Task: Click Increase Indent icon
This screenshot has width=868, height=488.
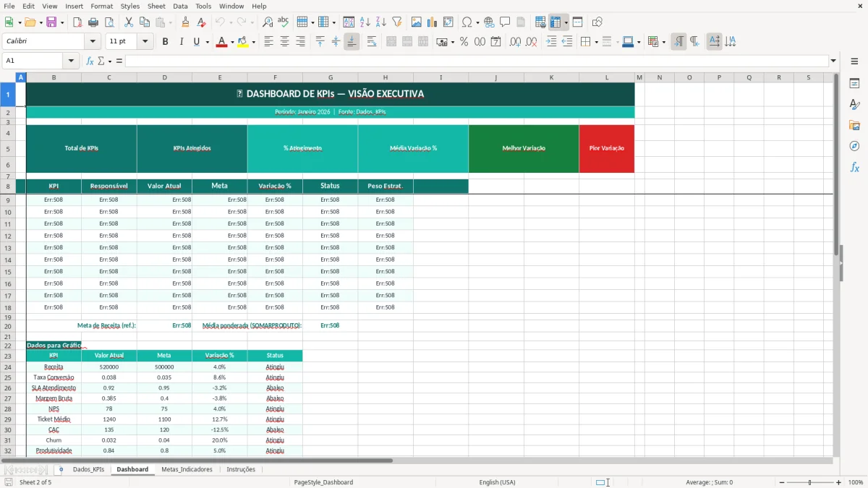Action: 551,42
